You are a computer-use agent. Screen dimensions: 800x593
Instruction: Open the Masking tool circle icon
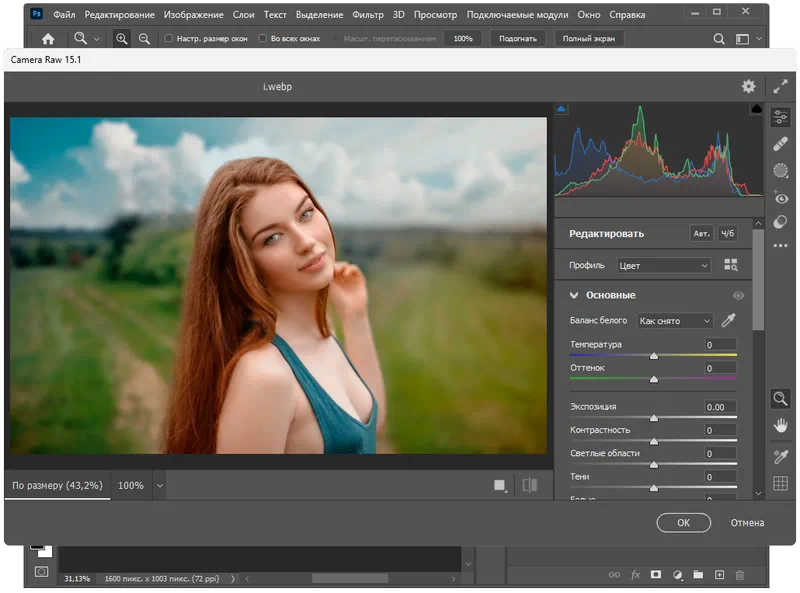780,170
